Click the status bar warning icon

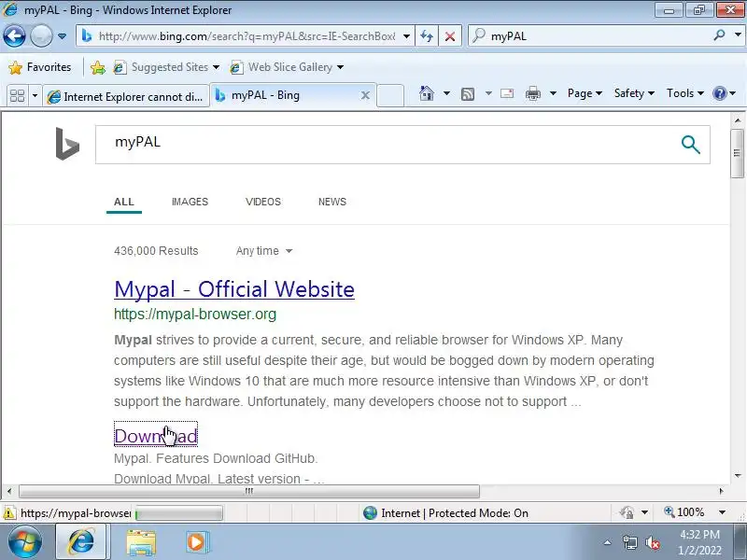(x=9, y=513)
